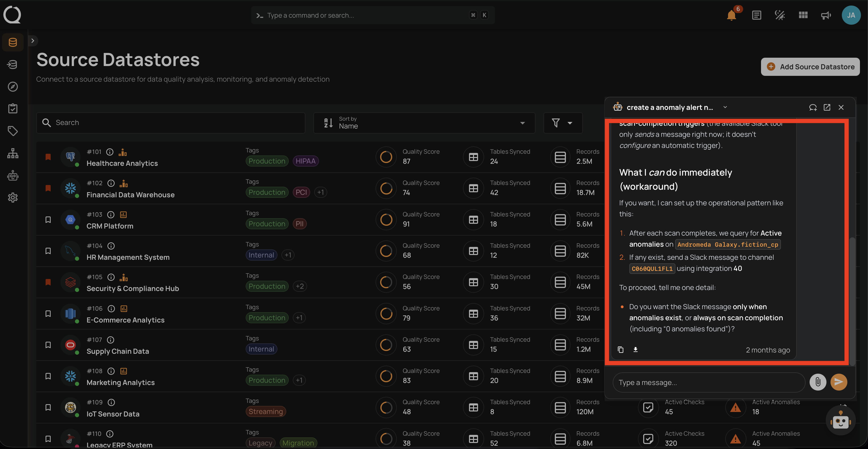Click chart icon next to CRM Platform #103
This screenshot has height=449, width=868.
[x=124, y=215]
